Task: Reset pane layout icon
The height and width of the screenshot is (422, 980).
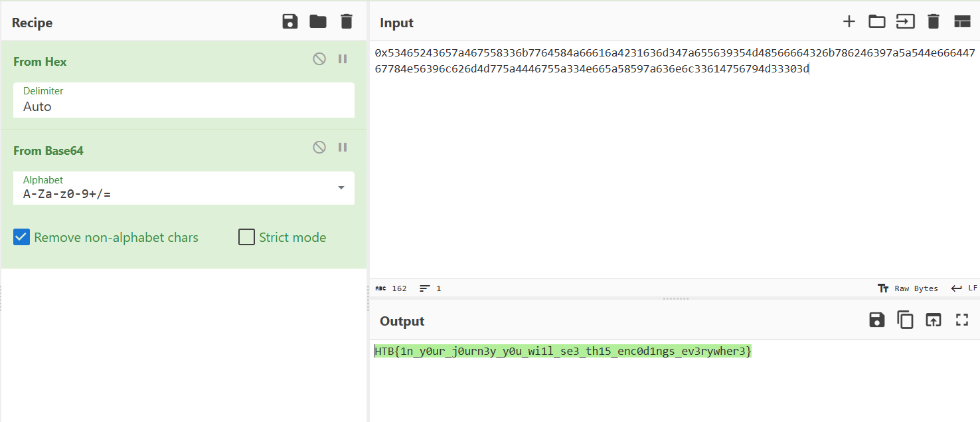Action: click(962, 22)
